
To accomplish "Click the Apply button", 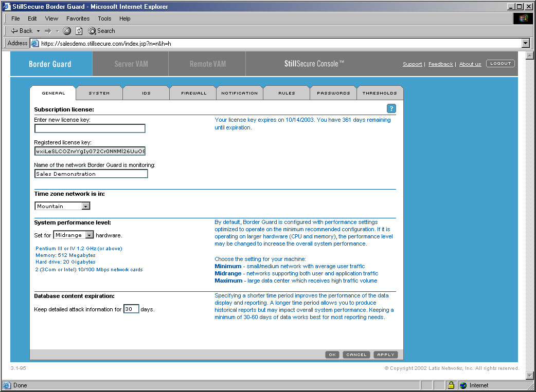I will (386, 354).
